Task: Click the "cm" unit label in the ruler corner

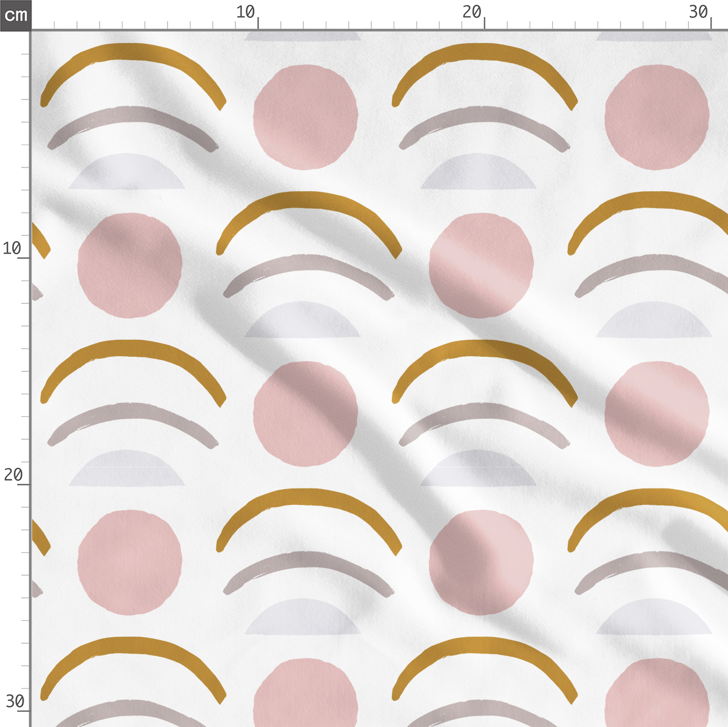Action: tap(15, 15)
